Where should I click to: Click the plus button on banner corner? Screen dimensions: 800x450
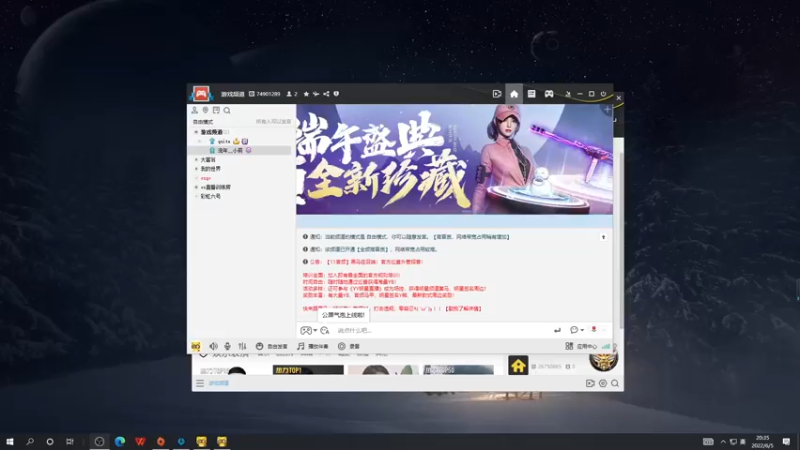(607, 110)
